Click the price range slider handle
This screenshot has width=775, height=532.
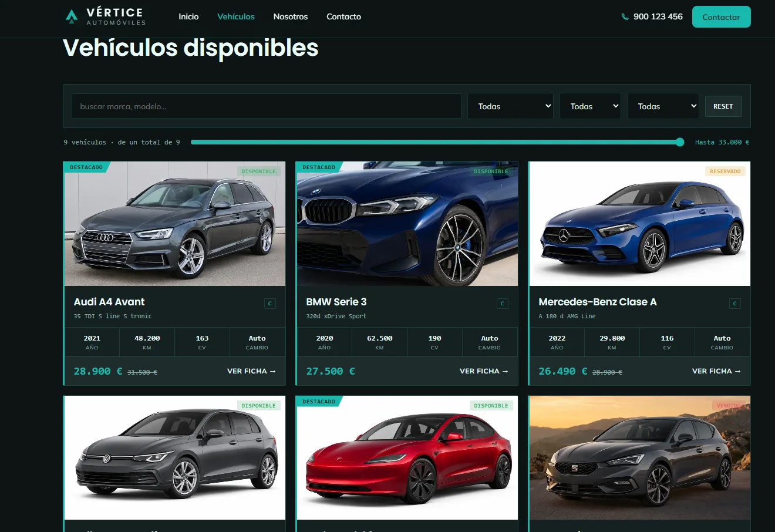tap(680, 142)
